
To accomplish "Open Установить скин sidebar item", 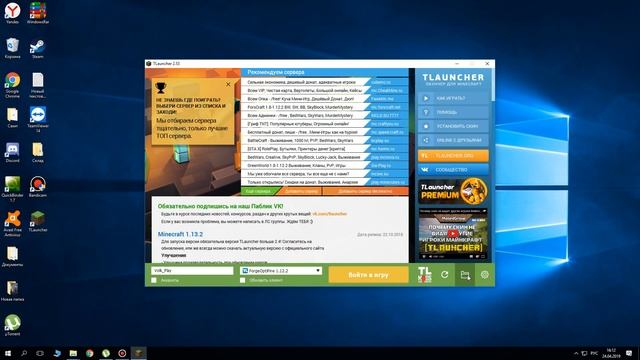I will point(453,126).
